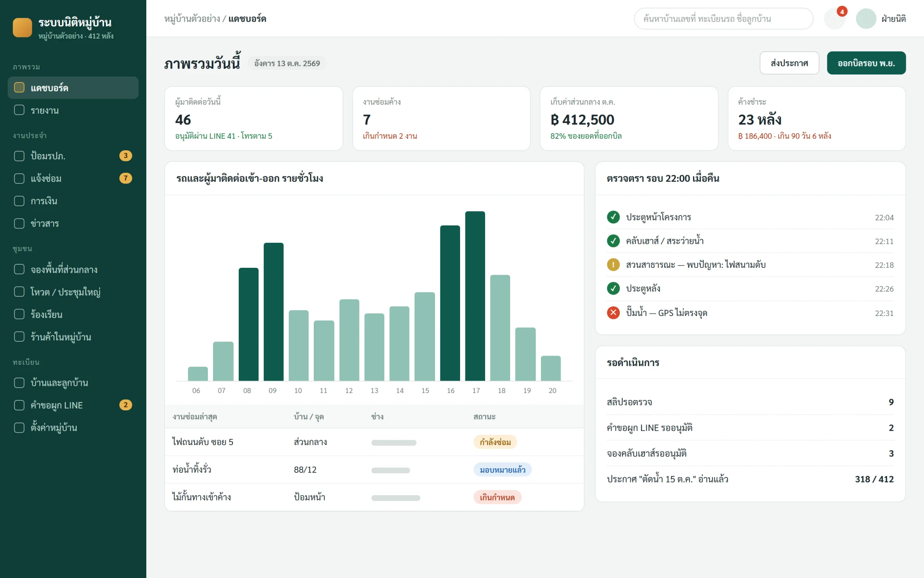Viewport: 924px width, 578px height.
Task: Click the ส่งประกาศ button
Action: coord(789,63)
